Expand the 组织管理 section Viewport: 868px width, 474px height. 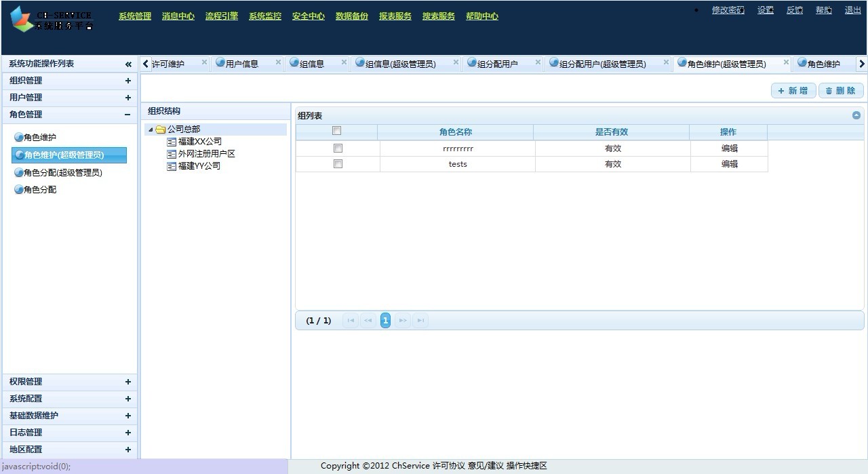coord(128,81)
